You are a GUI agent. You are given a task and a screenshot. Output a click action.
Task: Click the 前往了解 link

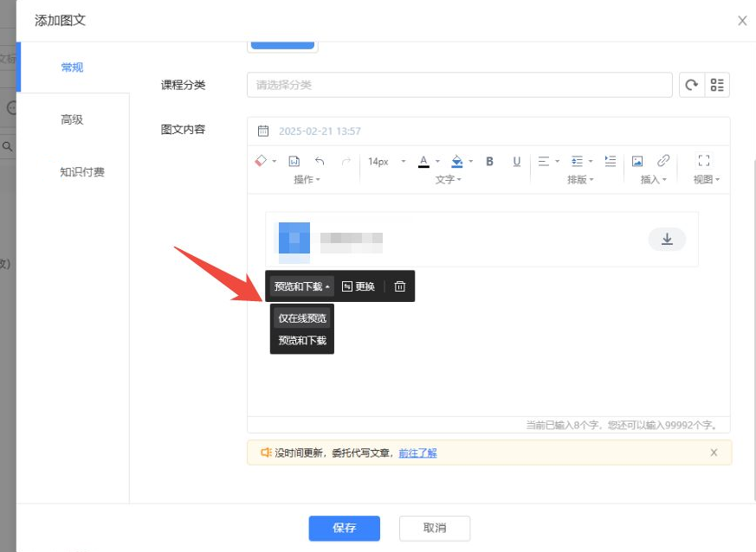click(x=417, y=453)
